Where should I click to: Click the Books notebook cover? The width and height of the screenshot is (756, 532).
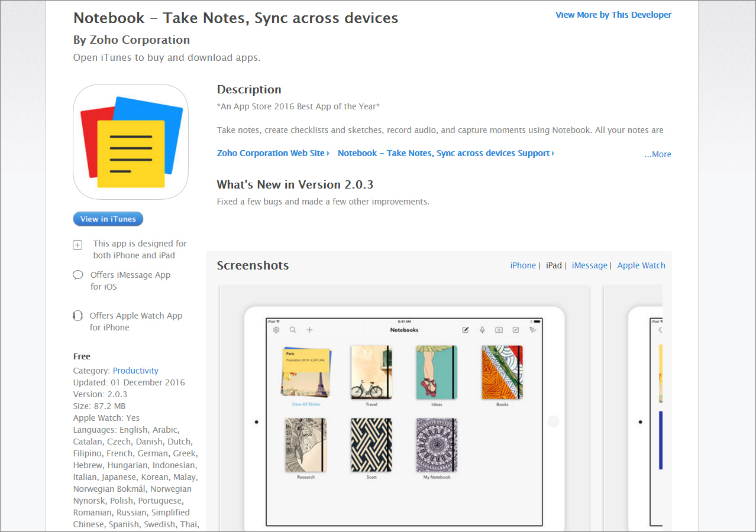point(502,372)
